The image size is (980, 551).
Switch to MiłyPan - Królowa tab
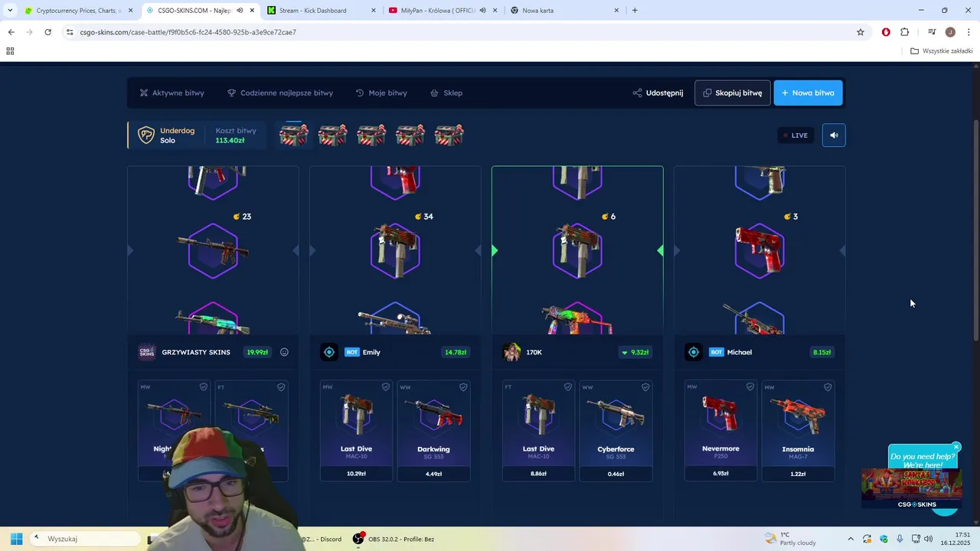(443, 11)
